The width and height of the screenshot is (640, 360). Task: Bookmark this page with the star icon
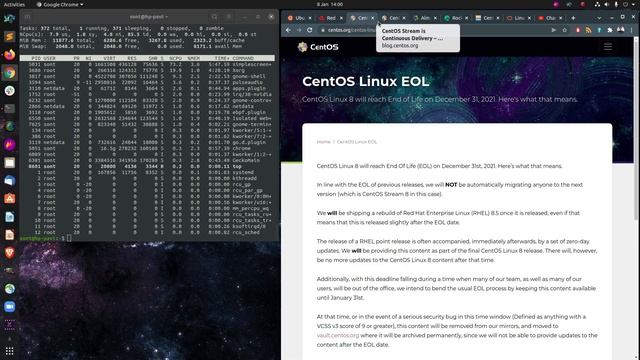564,30
